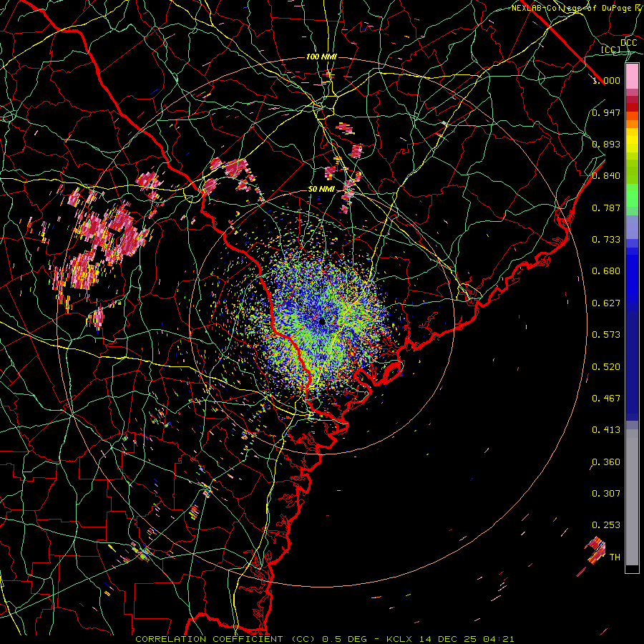This screenshot has width=644, height=644.
Task: Click the 0.253 color scale value
Action: click(606, 525)
